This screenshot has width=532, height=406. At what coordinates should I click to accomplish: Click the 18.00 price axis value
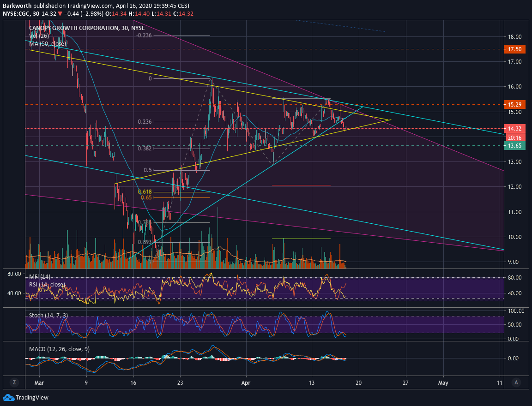point(515,36)
